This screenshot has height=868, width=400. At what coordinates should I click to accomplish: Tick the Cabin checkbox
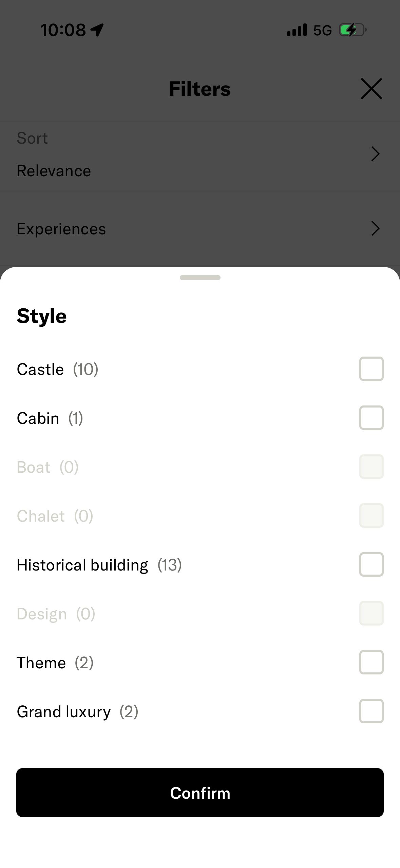tap(371, 418)
